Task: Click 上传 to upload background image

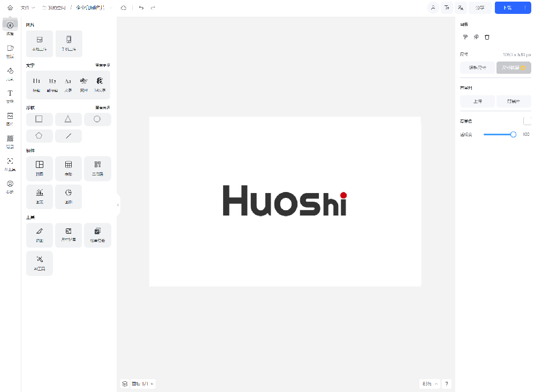Action: [x=477, y=101]
